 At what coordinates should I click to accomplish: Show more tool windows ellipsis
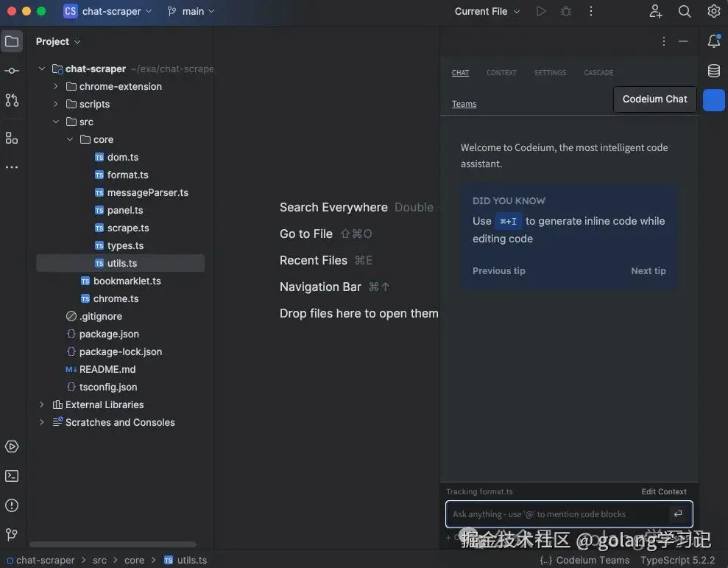tap(12, 167)
